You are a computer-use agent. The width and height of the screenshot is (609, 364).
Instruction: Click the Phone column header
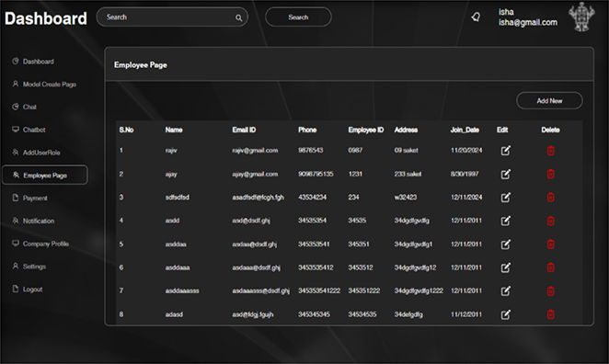[x=307, y=130]
